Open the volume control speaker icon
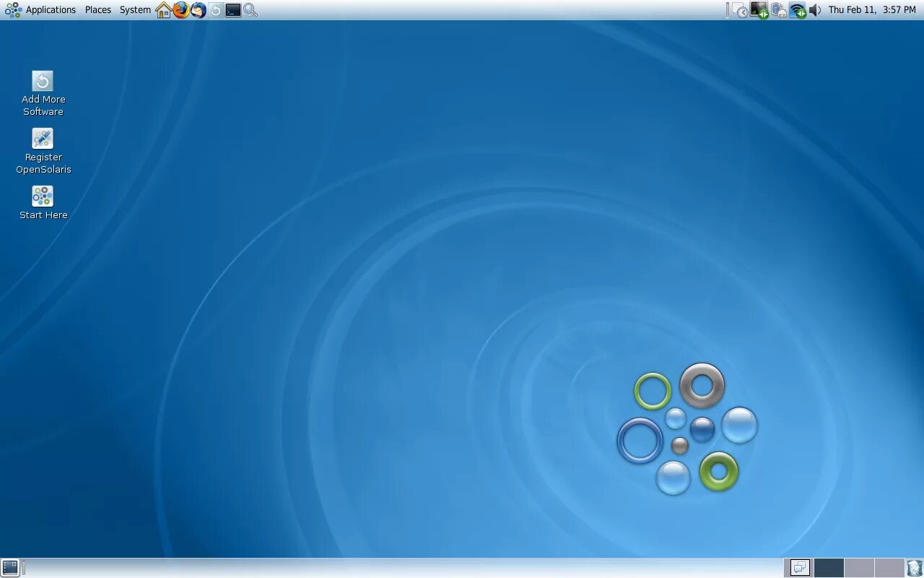Image resolution: width=924 pixels, height=578 pixels. point(815,10)
